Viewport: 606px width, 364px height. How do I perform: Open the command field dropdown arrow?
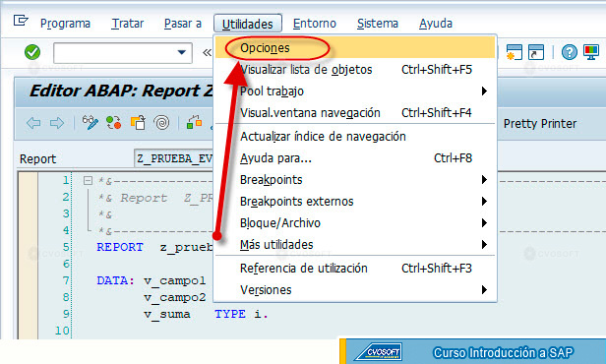(x=182, y=52)
